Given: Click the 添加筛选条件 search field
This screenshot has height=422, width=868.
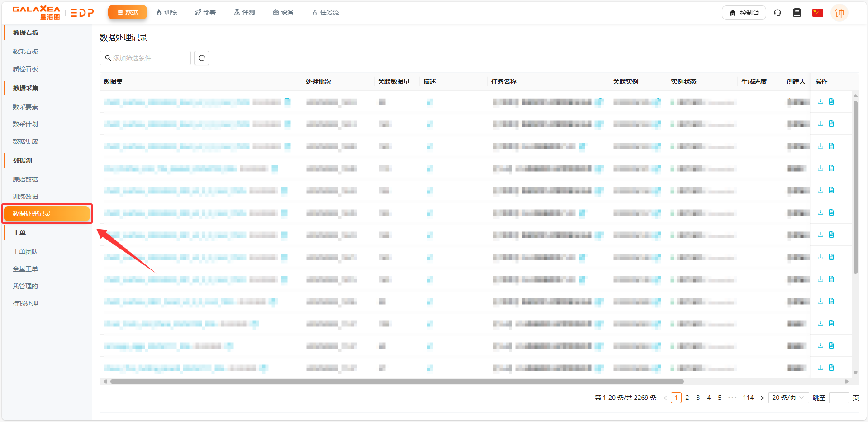Looking at the screenshot, I should (x=145, y=58).
